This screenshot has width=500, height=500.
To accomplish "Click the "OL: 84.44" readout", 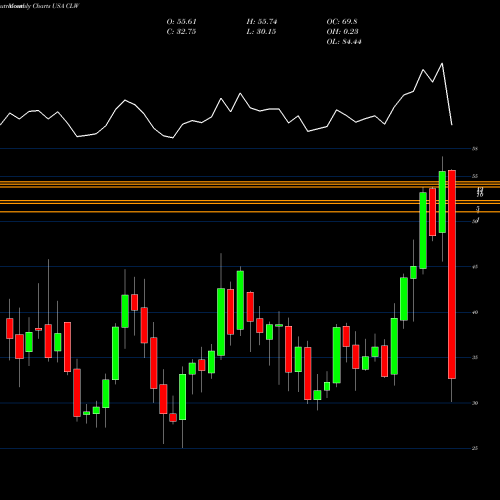I will coord(344,42).
